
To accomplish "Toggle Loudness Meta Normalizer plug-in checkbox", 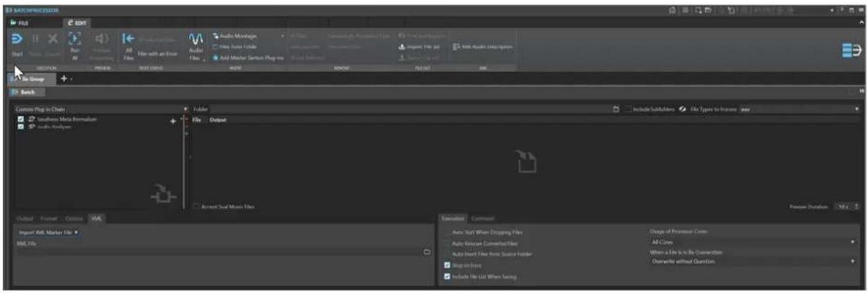I will point(21,119).
